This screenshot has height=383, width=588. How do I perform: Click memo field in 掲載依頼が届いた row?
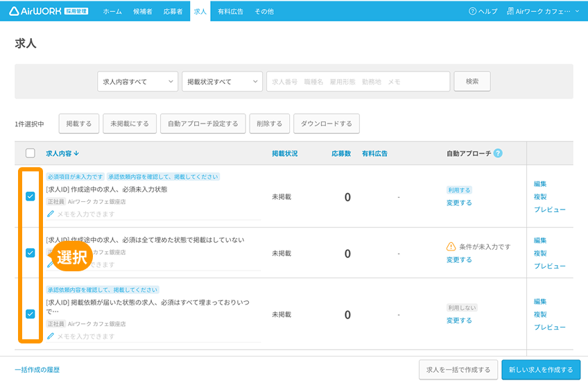pyautogui.click(x=154, y=337)
